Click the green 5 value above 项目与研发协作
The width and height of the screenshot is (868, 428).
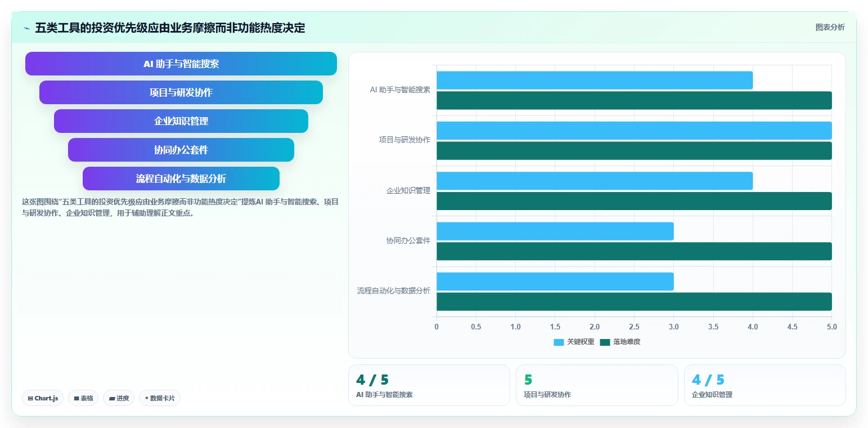click(x=528, y=380)
